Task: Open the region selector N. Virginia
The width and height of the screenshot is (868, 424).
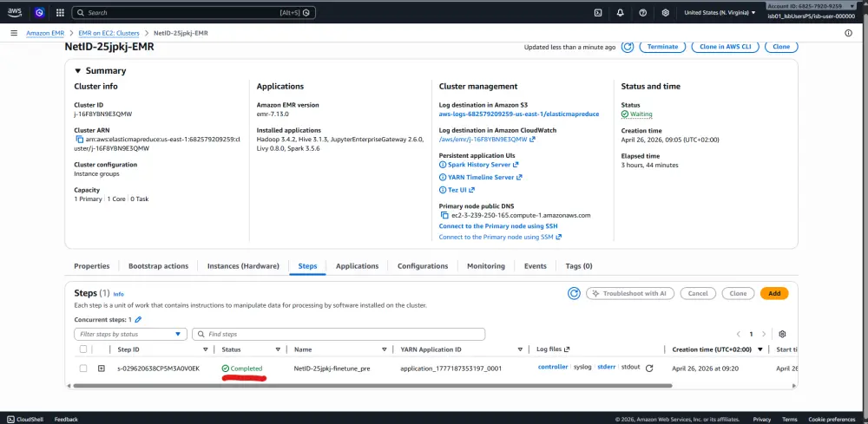Action: point(720,13)
